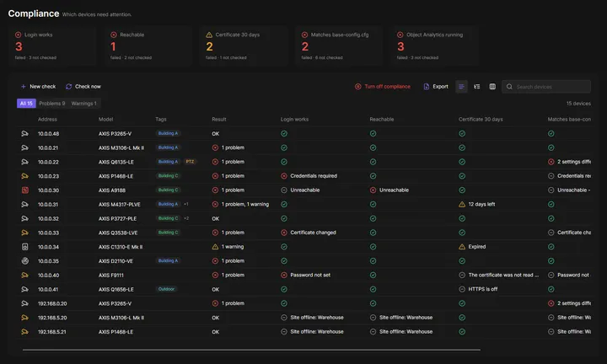Open the Certificate 30 days summary card

click(x=243, y=46)
